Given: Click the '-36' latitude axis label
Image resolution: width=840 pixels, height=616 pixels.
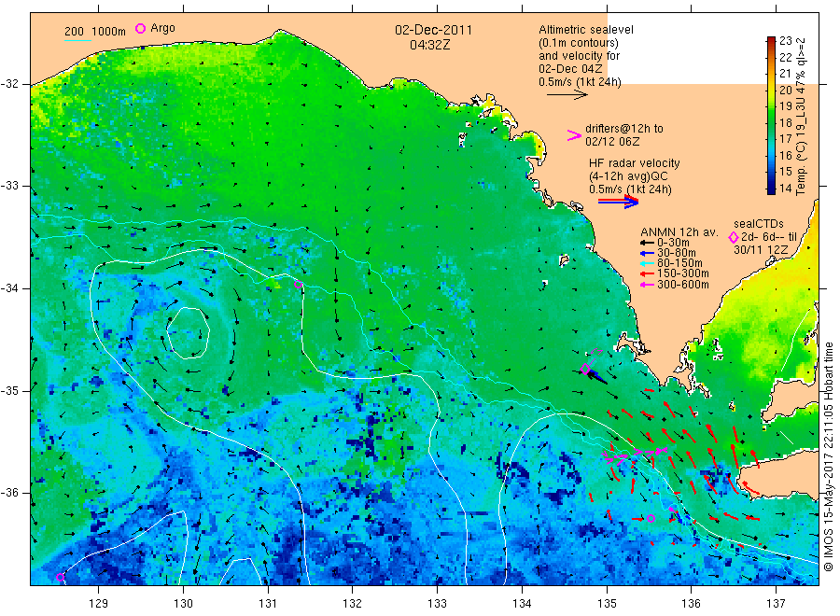Looking at the screenshot, I should pyautogui.click(x=9, y=493).
